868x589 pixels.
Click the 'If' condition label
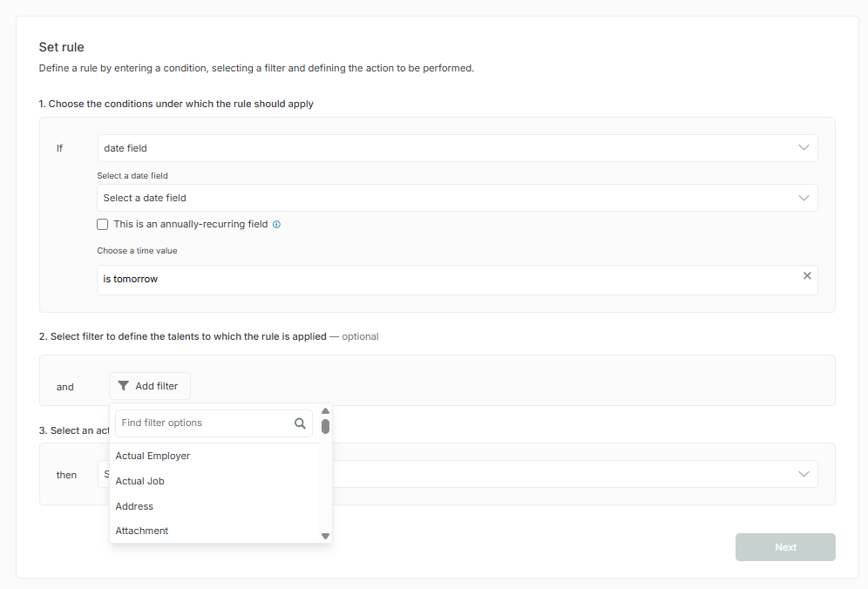pyautogui.click(x=60, y=148)
